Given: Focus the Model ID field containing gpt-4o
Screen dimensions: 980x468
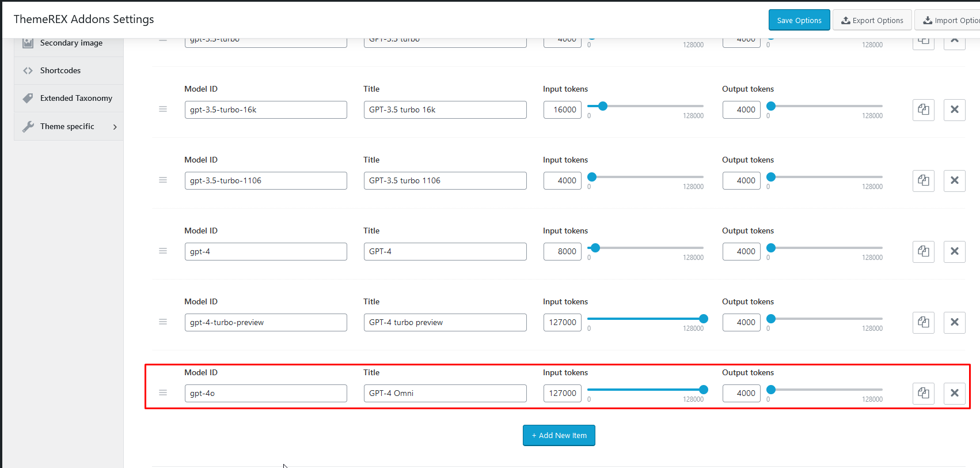Looking at the screenshot, I should point(266,393).
